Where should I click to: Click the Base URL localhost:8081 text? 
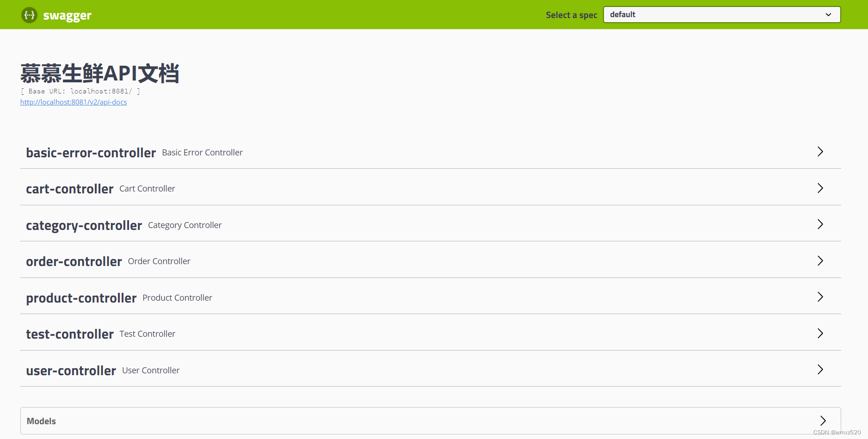click(x=80, y=91)
